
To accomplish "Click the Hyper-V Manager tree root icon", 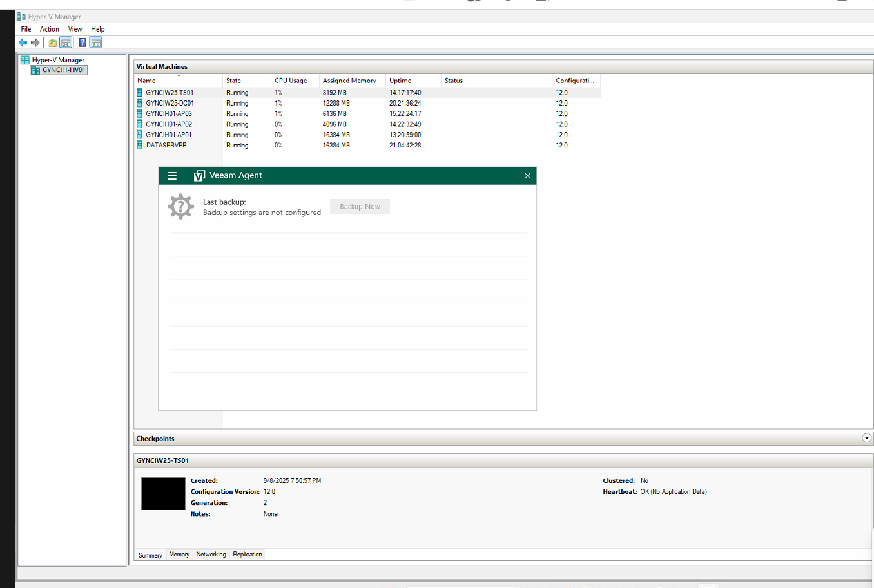I will point(25,60).
